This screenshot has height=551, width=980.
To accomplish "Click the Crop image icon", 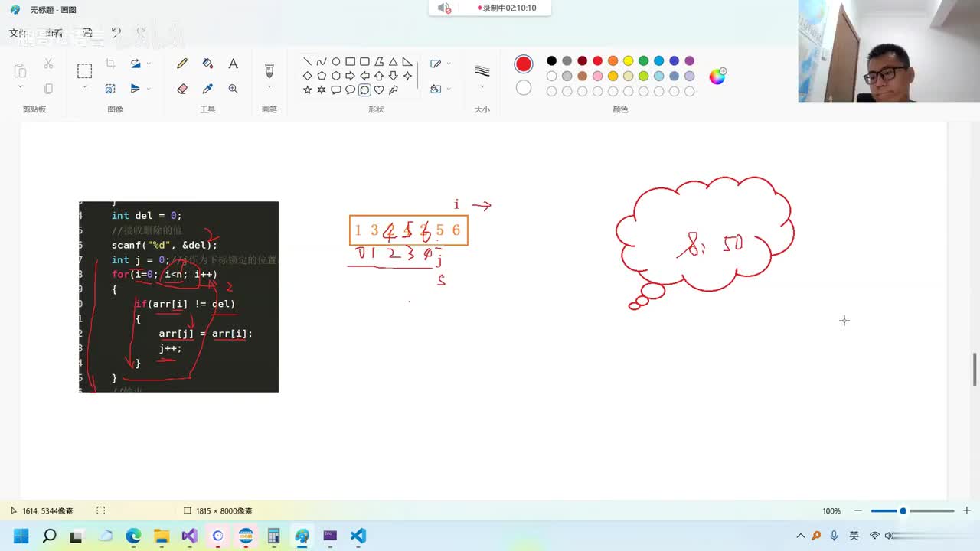I will (x=110, y=64).
